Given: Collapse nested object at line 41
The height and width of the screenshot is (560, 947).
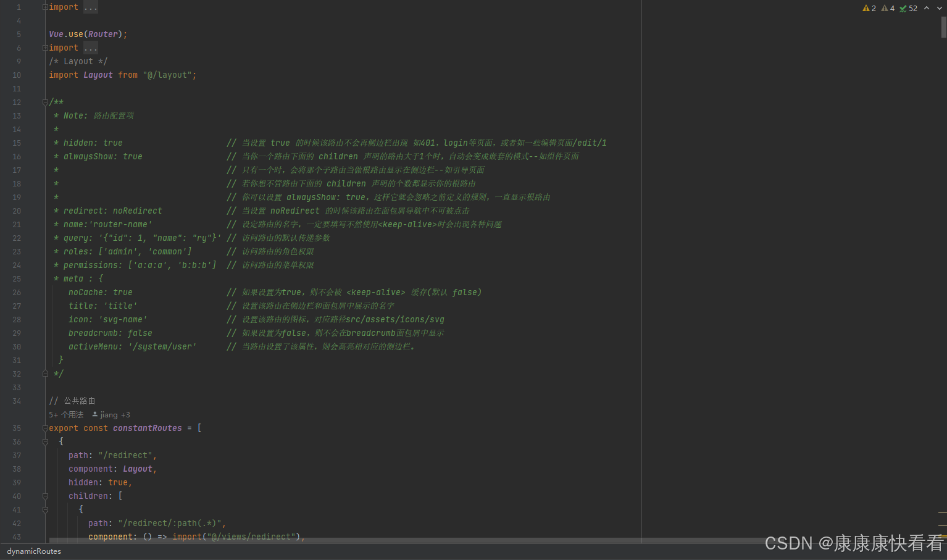Looking at the screenshot, I should [45, 510].
